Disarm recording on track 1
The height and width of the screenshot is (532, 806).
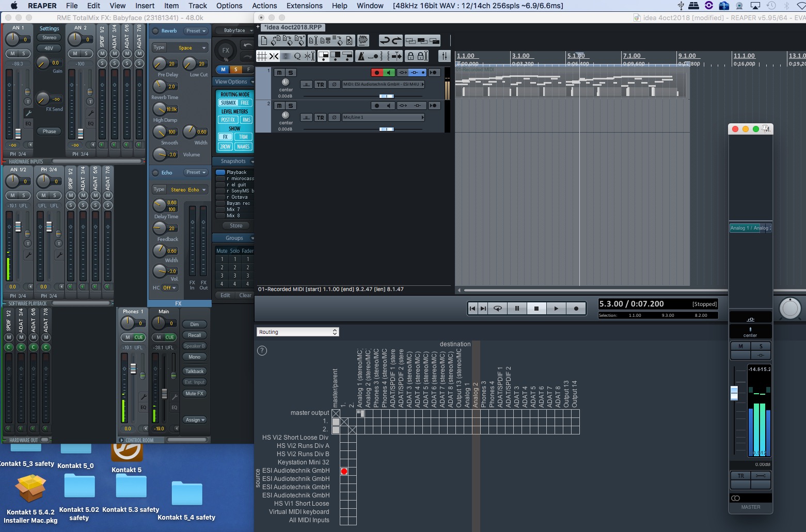pyautogui.click(x=377, y=73)
